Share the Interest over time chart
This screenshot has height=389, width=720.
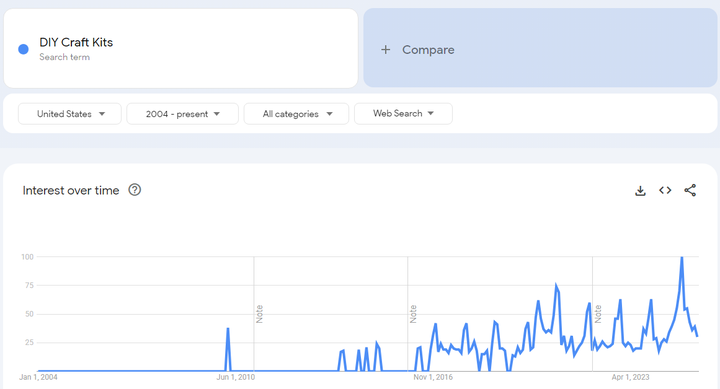tap(690, 190)
